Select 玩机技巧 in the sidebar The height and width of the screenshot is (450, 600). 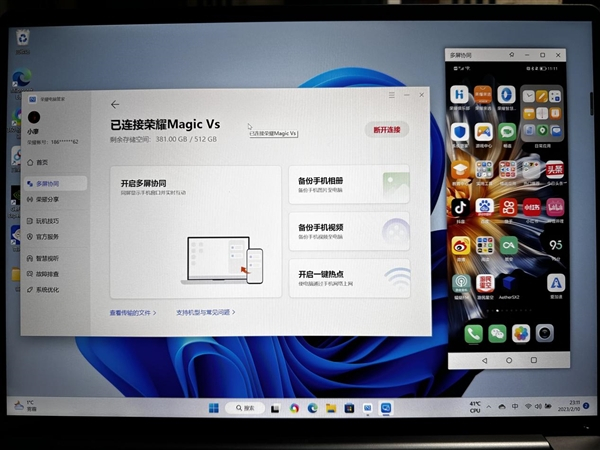[43, 221]
